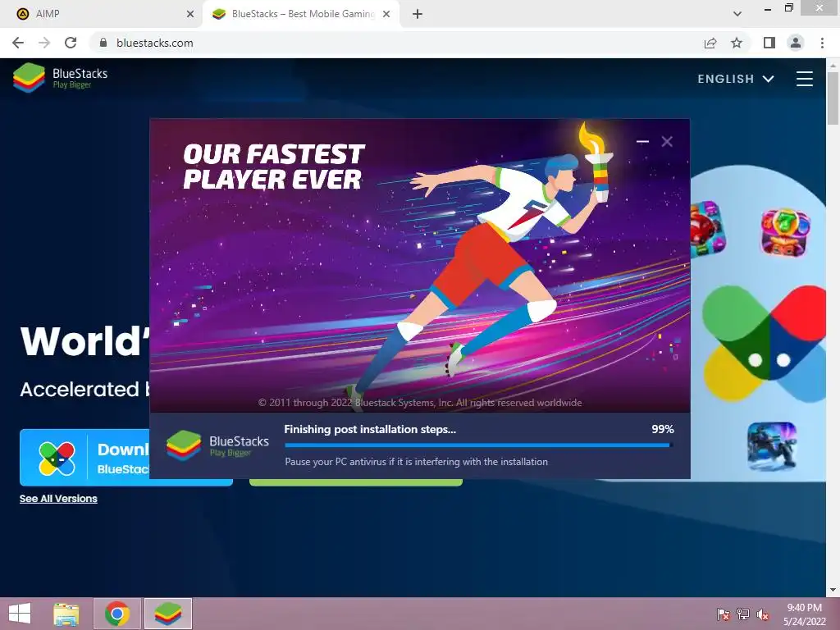Open the See All Versions link
This screenshot has width=840, height=630.
(58, 499)
